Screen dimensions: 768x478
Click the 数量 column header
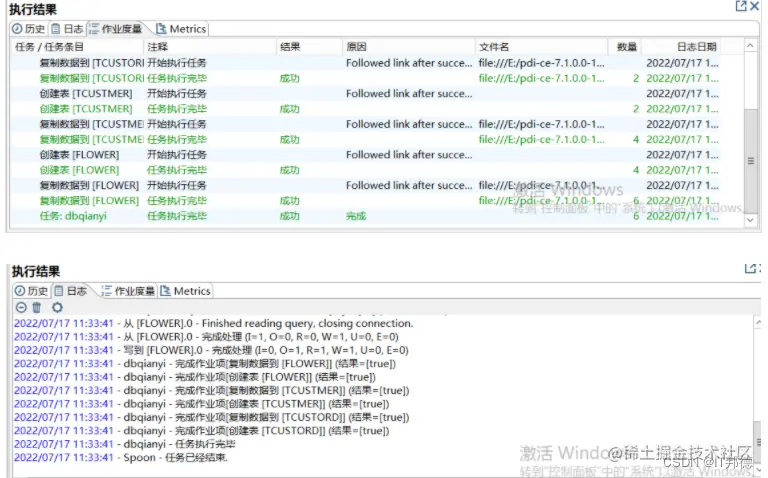point(625,47)
